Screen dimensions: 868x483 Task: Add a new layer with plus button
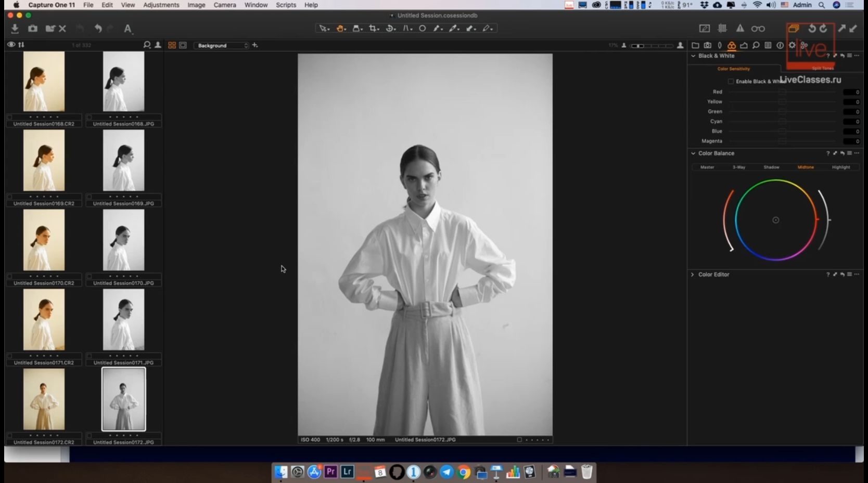255,45
